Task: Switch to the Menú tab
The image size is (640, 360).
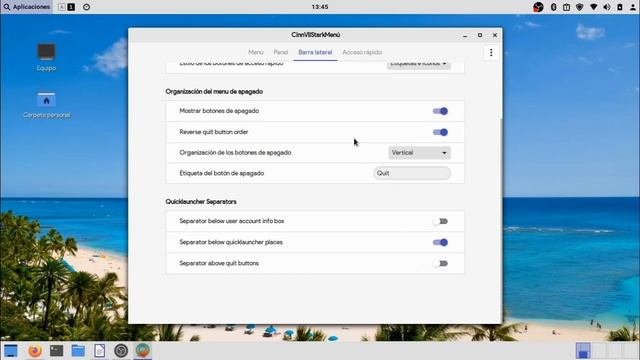Action: pyautogui.click(x=256, y=52)
